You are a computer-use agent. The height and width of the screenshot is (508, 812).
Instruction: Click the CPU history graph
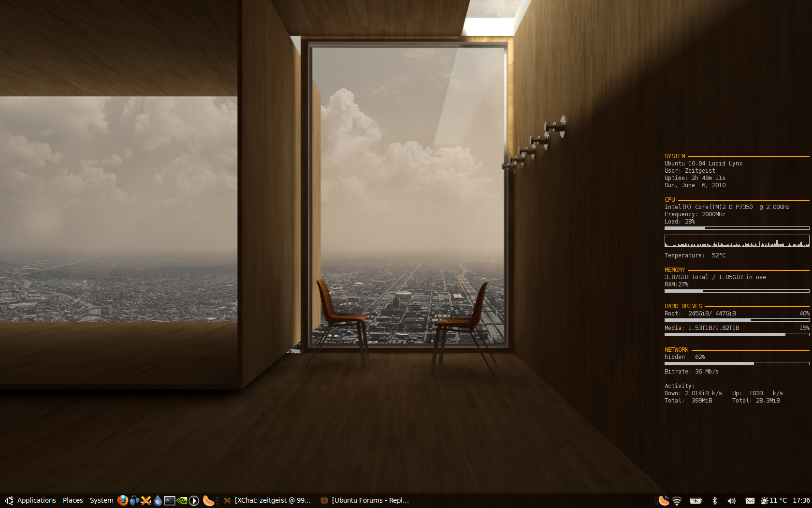pos(737,241)
